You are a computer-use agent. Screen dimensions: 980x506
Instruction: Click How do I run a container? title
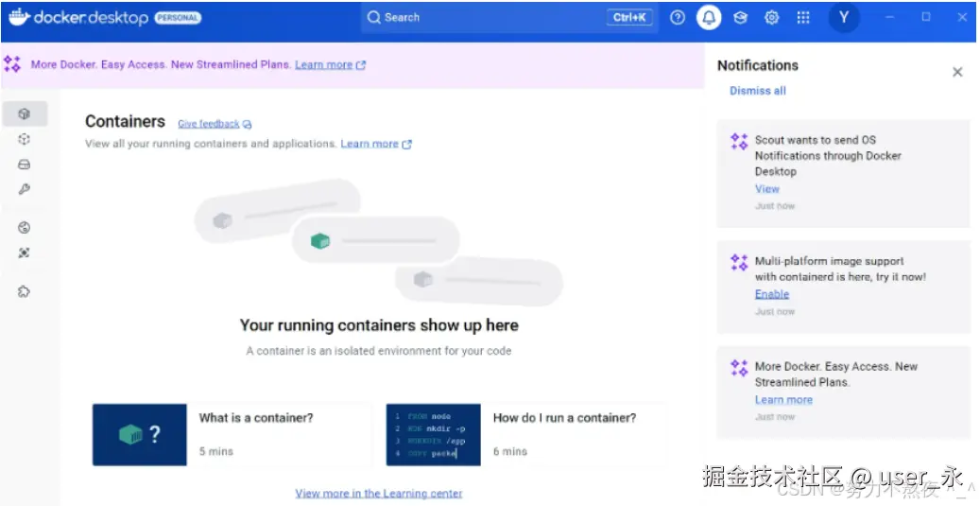pyautogui.click(x=564, y=418)
